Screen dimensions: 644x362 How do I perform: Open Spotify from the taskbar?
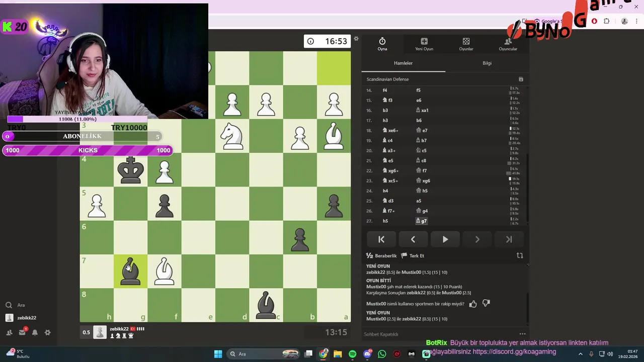click(x=352, y=354)
